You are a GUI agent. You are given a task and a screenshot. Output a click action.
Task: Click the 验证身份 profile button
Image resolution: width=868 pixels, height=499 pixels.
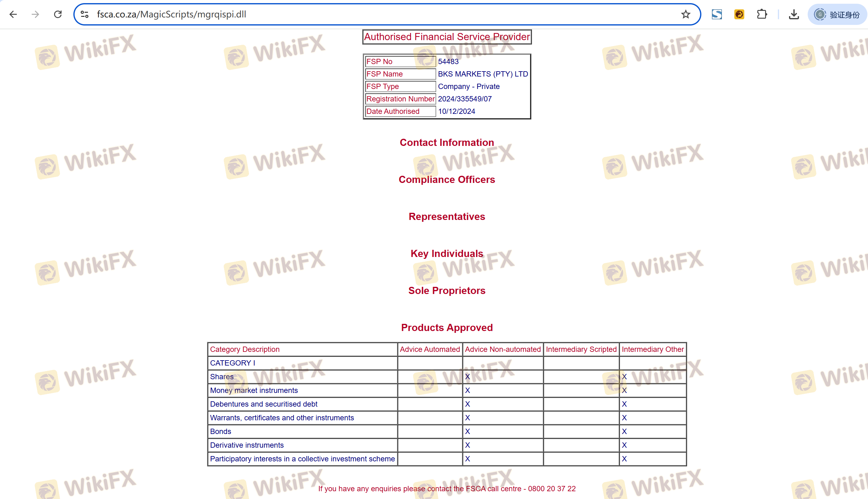point(837,14)
